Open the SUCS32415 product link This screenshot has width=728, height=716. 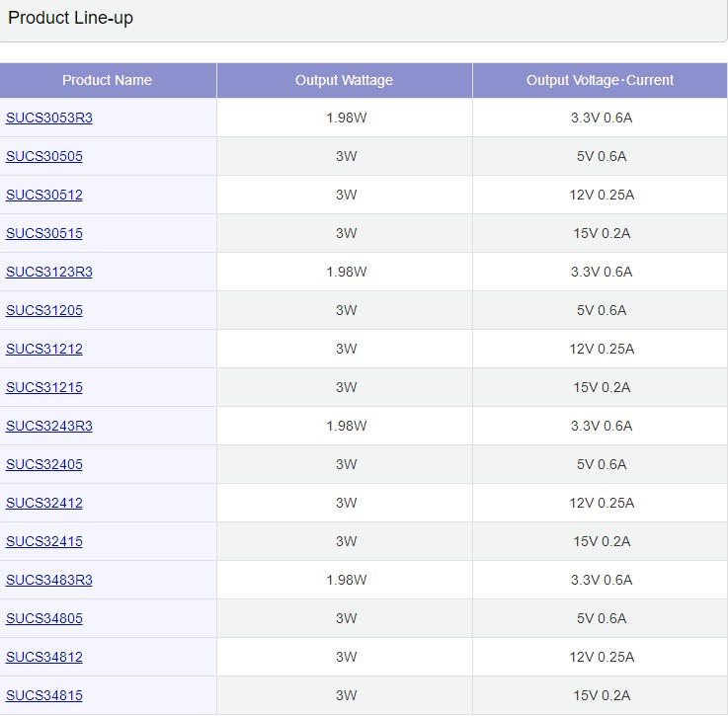point(44,541)
